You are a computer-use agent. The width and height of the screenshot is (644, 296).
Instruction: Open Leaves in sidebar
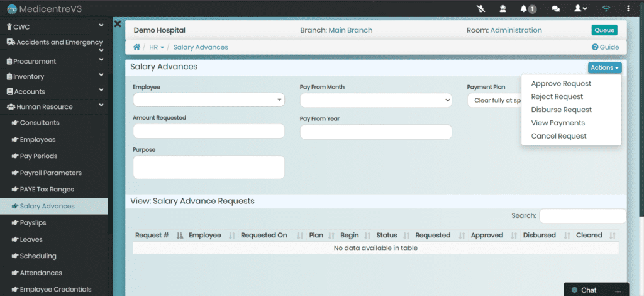click(54, 240)
